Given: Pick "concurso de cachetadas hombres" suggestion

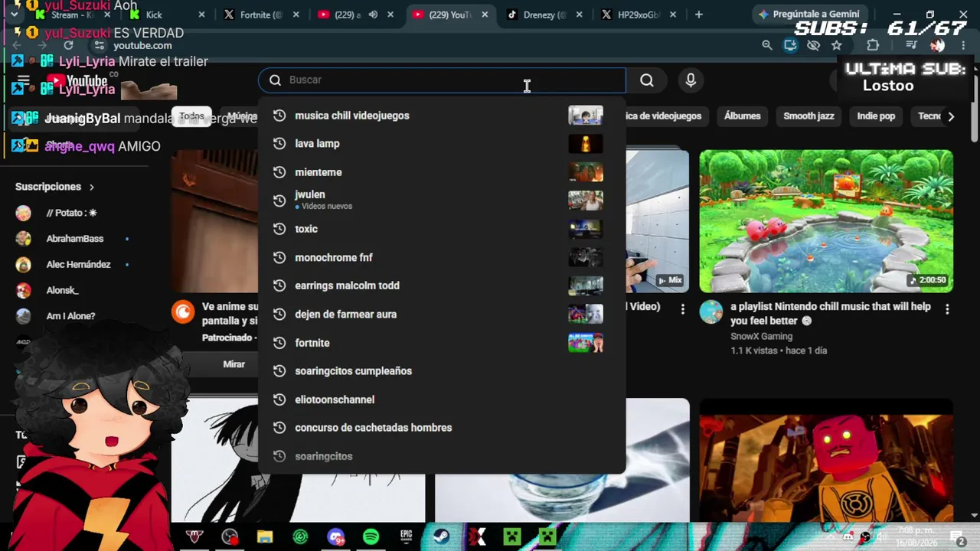Looking at the screenshot, I should coord(442,428).
